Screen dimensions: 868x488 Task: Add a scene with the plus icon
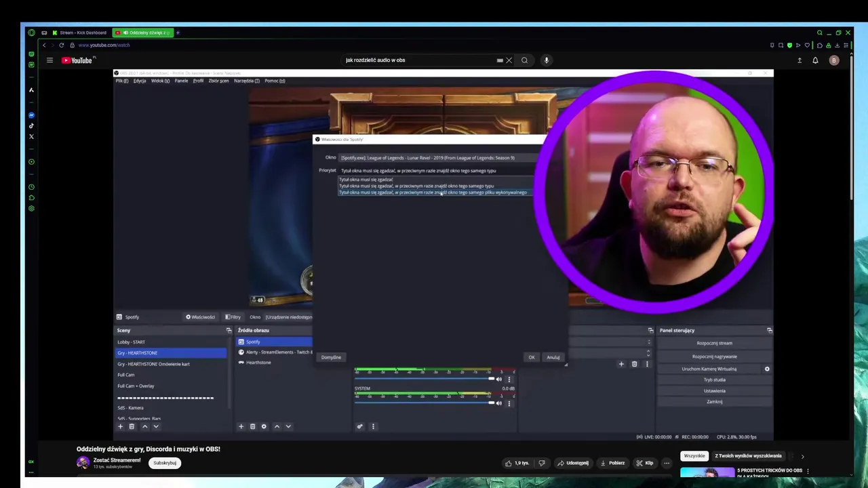point(121,426)
